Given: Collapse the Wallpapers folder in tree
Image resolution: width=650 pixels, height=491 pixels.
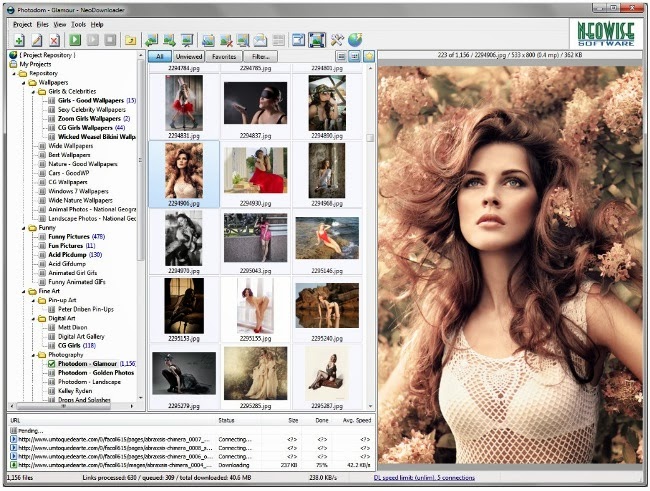Looking at the screenshot, I should pos(23,82).
